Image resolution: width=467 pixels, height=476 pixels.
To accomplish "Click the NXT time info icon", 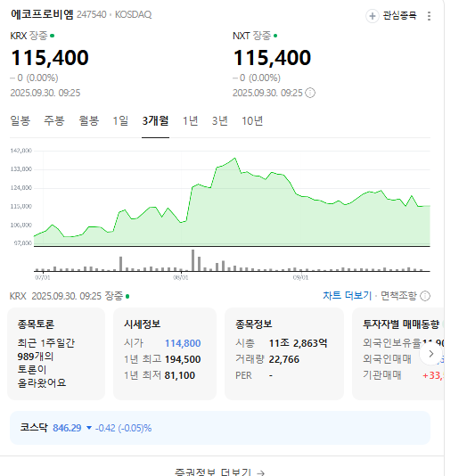I will click(310, 93).
